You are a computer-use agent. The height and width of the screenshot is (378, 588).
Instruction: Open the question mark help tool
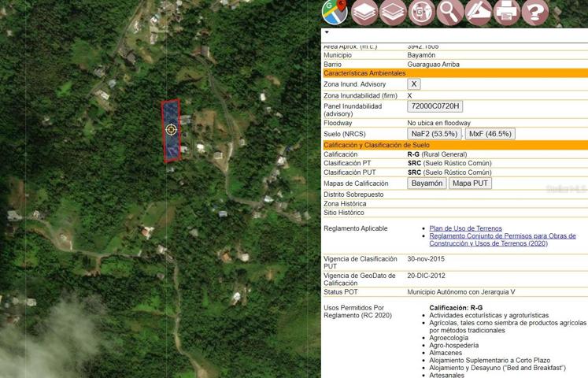click(535, 13)
